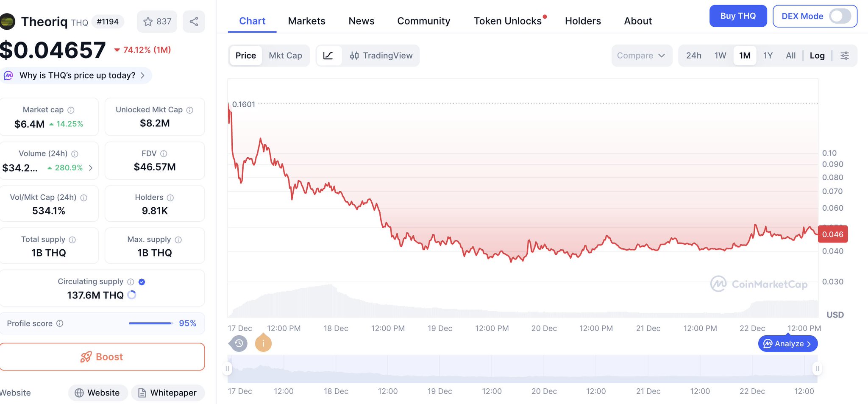This screenshot has width=868, height=404.
Task: Click the star watchlist icon
Action: click(148, 22)
